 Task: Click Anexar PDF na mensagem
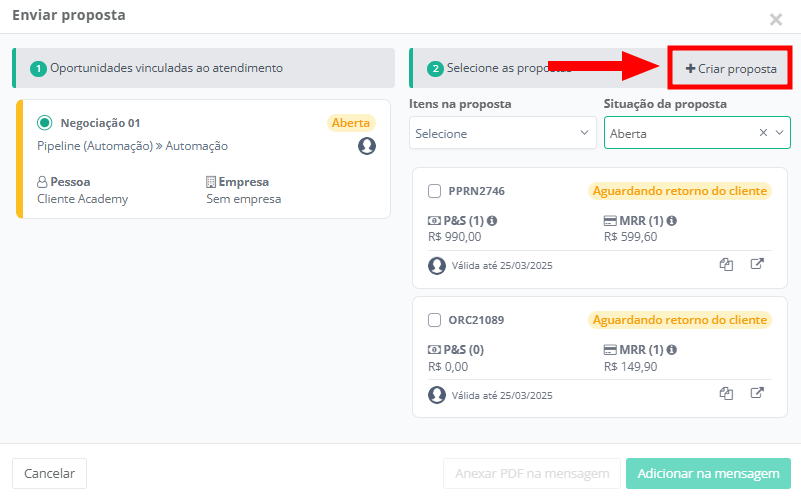coord(532,473)
